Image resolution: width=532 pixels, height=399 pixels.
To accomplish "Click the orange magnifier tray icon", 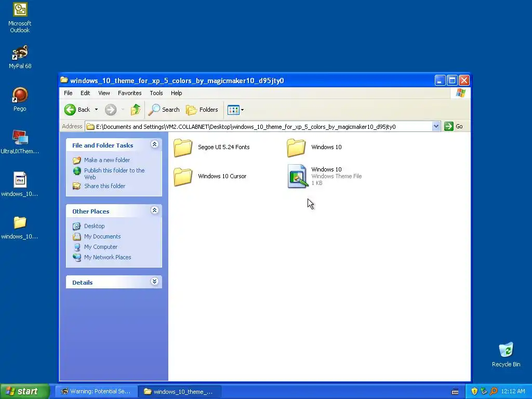I will (x=494, y=391).
